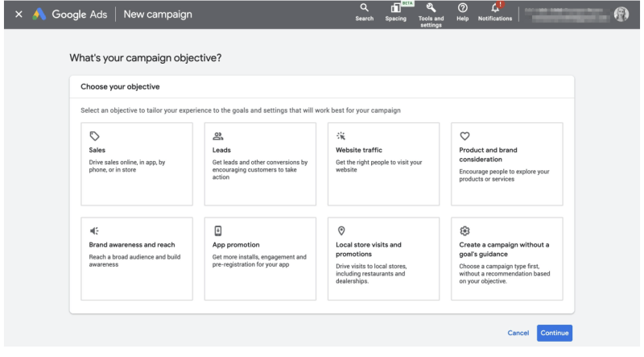The height and width of the screenshot is (357, 644).
Task: Pick Product and brand consideration objective
Action: [506, 164]
